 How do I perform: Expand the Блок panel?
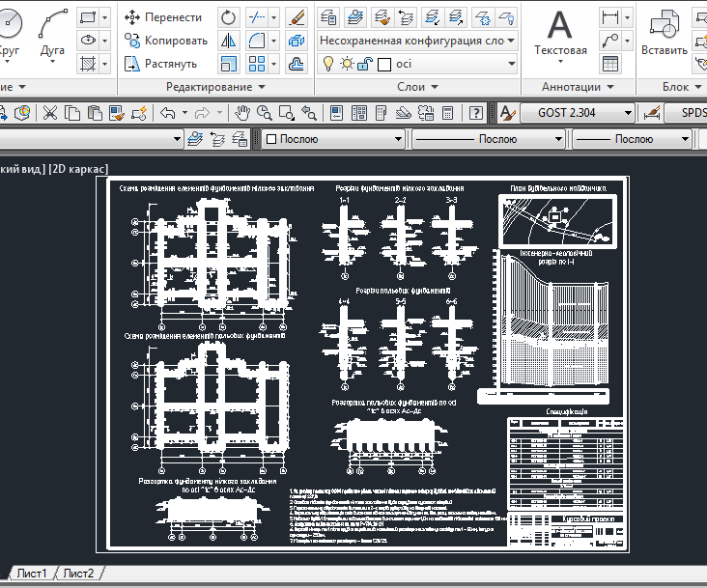(x=682, y=87)
